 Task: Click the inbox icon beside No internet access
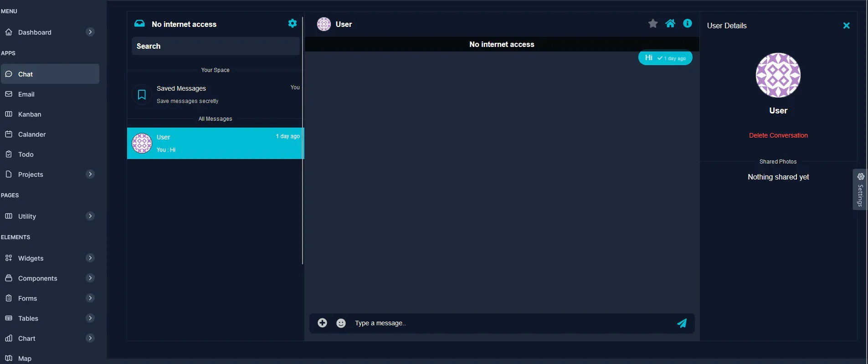tap(139, 24)
